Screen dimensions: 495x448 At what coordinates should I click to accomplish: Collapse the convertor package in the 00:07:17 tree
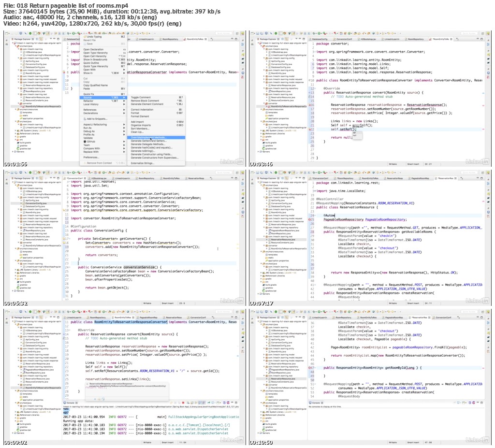point(264,246)
